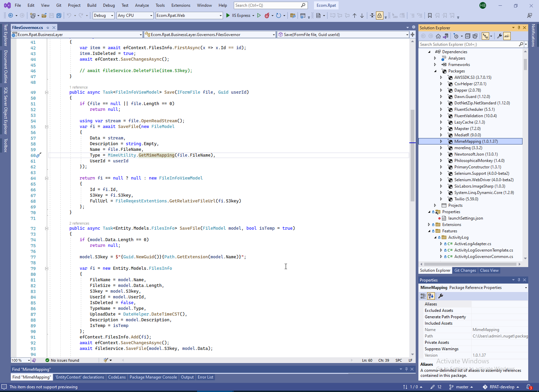Screen dimensions: 539x392
Task: Expand the MimeMapping package node
Action: click(441, 141)
